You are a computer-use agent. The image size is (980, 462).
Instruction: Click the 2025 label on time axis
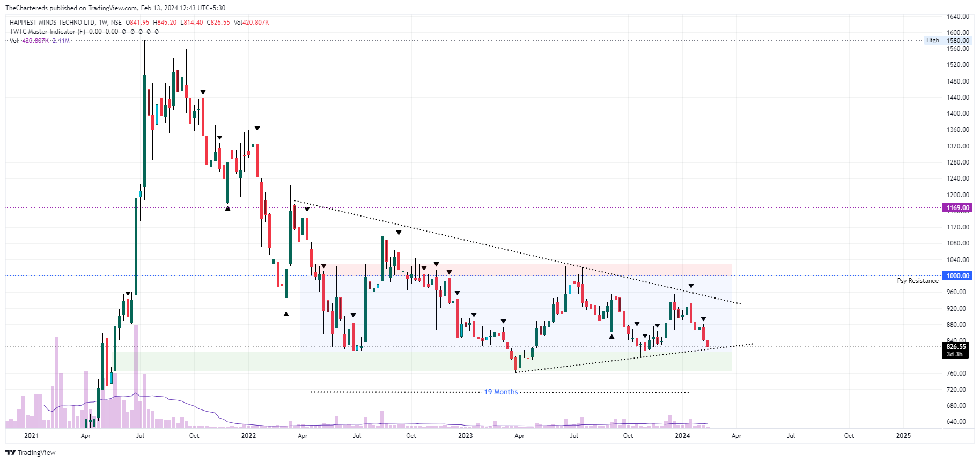click(903, 436)
